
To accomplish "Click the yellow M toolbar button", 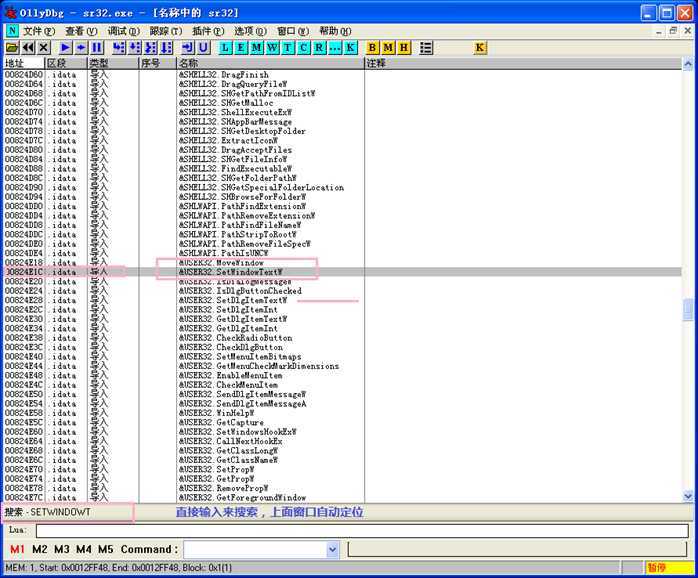I will click(388, 47).
